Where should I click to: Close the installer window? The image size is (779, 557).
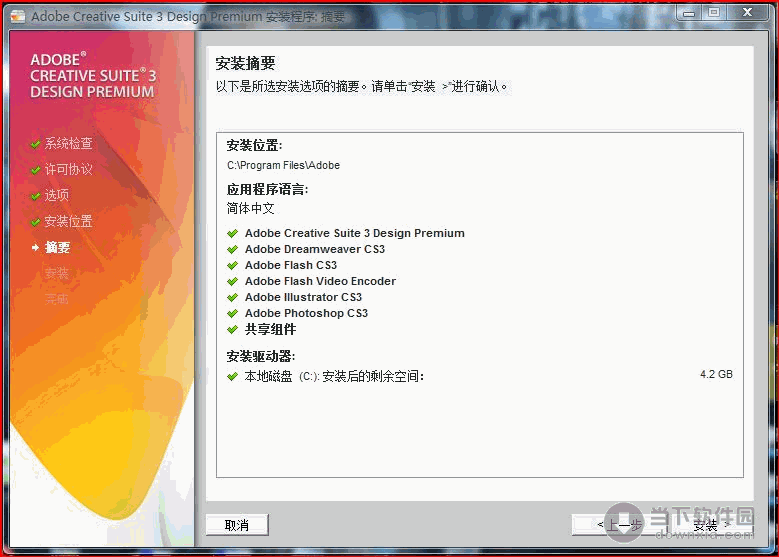(x=748, y=13)
